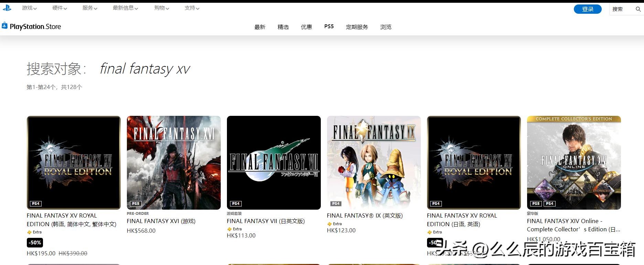This screenshot has height=265, width=644.
Task: Click the HK$123.00 price text
Action: tap(341, 230)
